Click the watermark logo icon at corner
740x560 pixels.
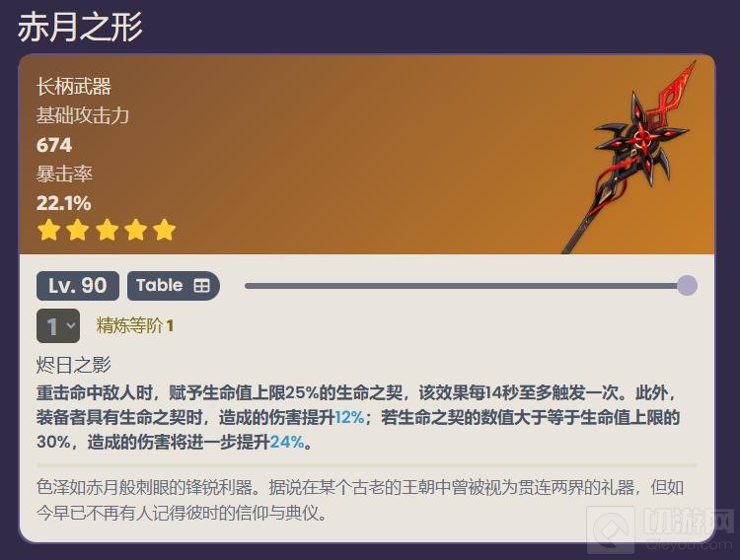pos(611,529)
